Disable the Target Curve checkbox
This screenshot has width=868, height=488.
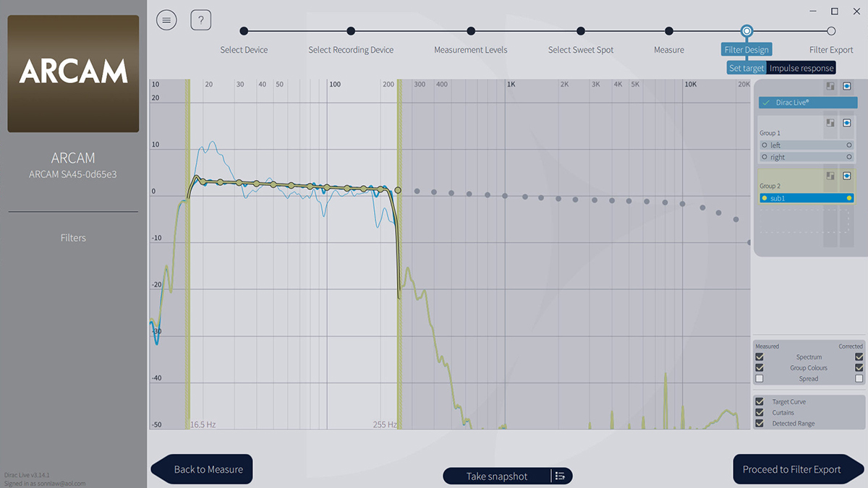pyautogui.click(x=759, y=402)
